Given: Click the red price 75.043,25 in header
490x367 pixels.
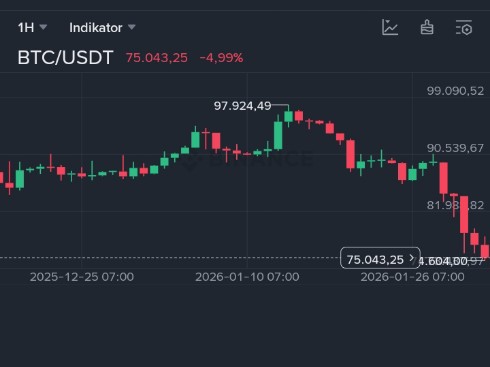Looking at the screenshot, I should coord(157,58).
